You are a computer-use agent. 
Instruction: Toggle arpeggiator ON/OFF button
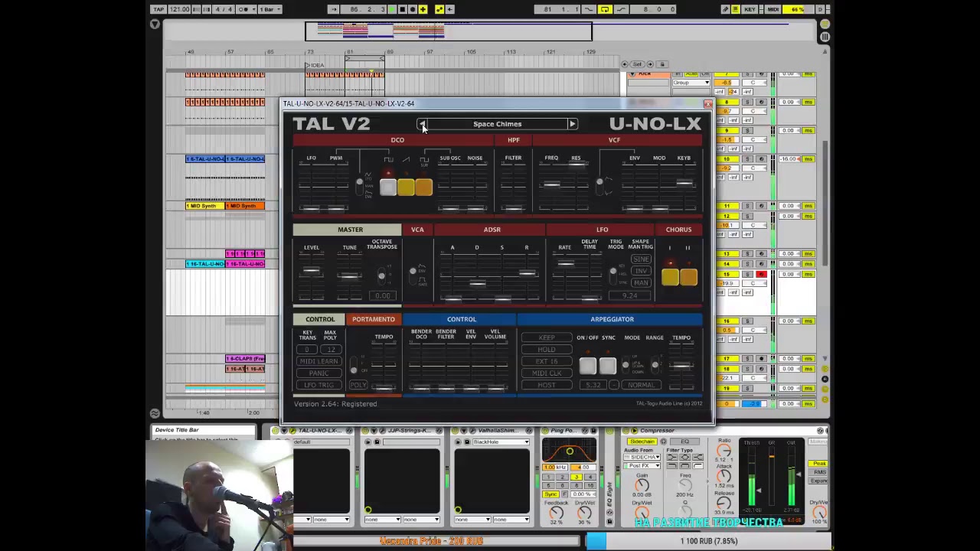tap(588, 366)
